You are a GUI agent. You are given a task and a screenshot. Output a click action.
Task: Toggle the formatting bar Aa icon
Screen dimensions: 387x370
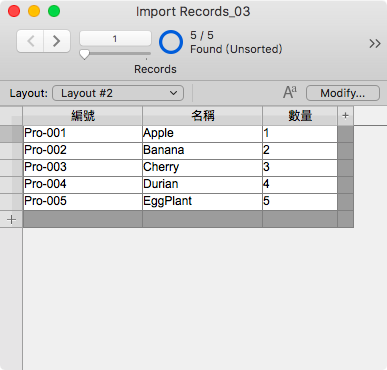coord(290,92)
